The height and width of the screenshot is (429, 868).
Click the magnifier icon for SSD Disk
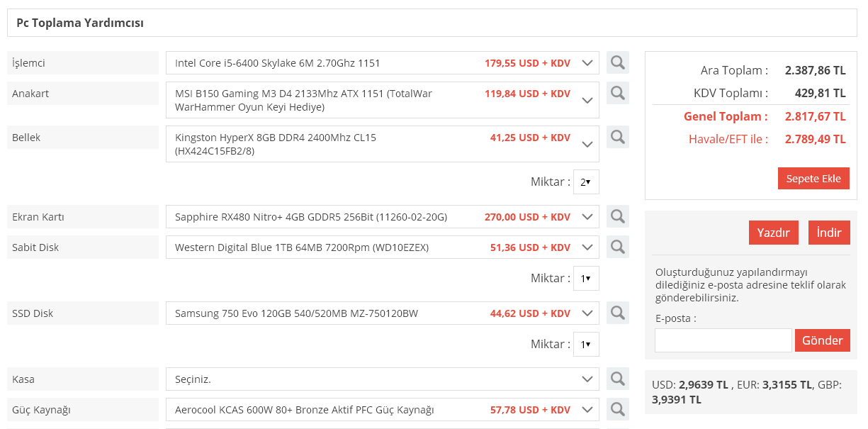(618, 313)
